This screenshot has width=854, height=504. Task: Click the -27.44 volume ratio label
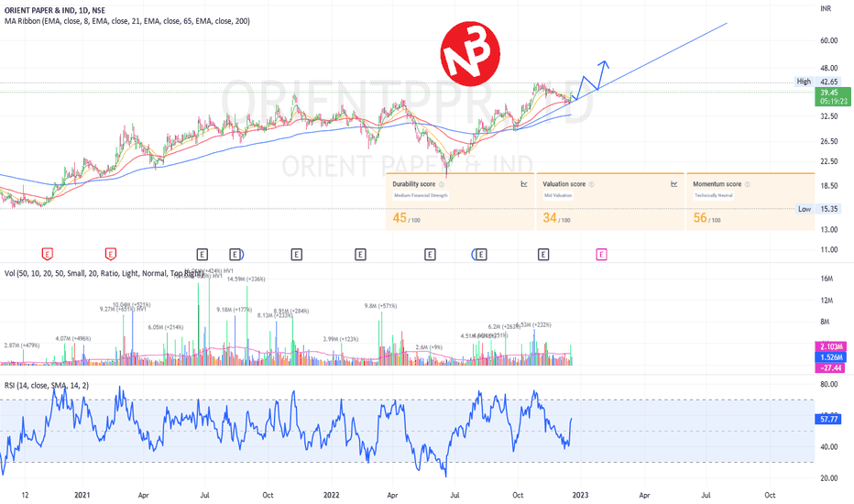pyautogui.click(x=830, y=368)
